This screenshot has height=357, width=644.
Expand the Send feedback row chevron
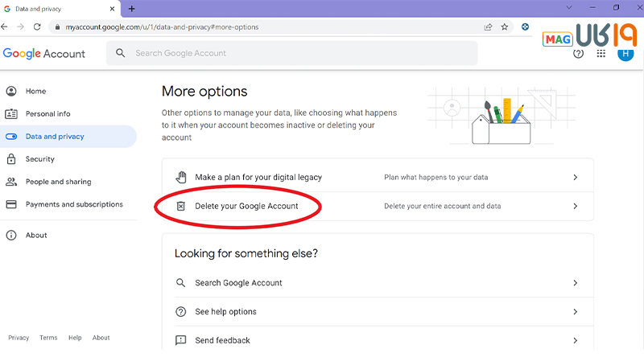pyautogui.click(x=576, y=340)
